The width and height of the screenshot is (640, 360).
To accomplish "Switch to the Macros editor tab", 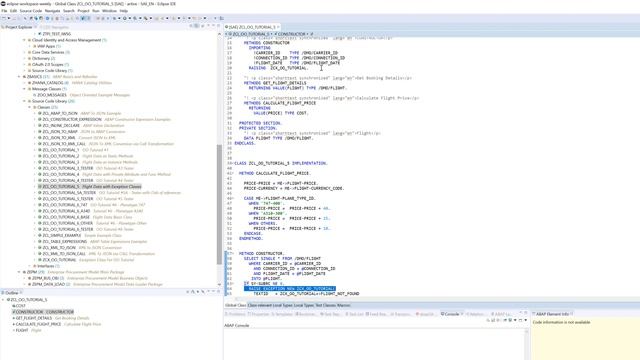I will [343, 305].
